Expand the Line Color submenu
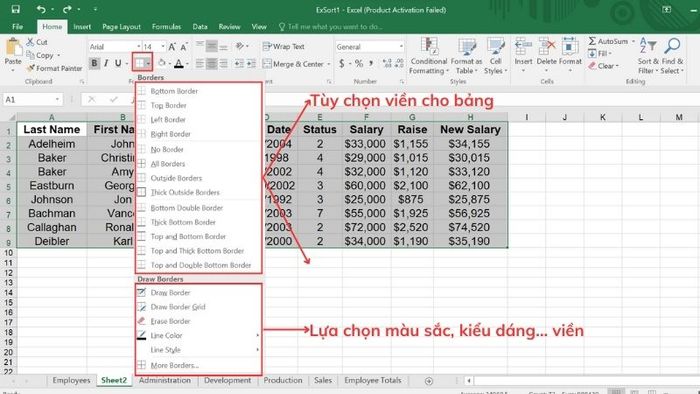This screenshot has width=700, height=394. coord(198,336)
